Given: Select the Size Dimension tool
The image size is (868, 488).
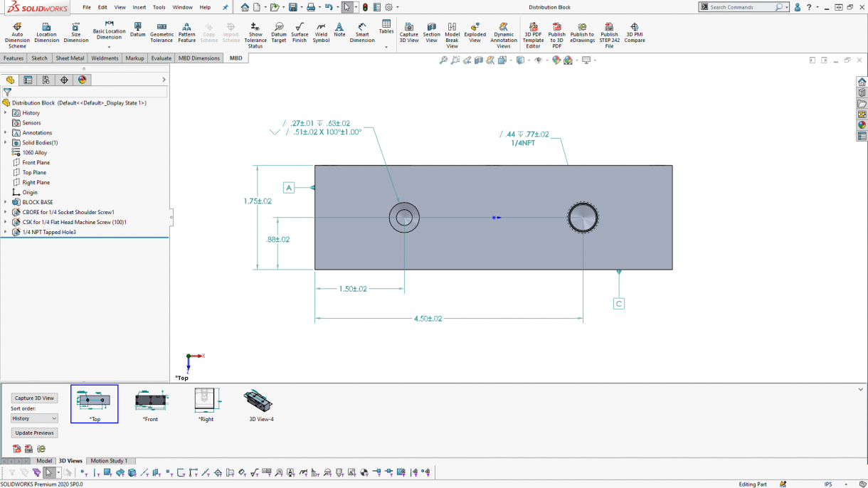Looking at the screenshot, I should click(x=76, y=33).
